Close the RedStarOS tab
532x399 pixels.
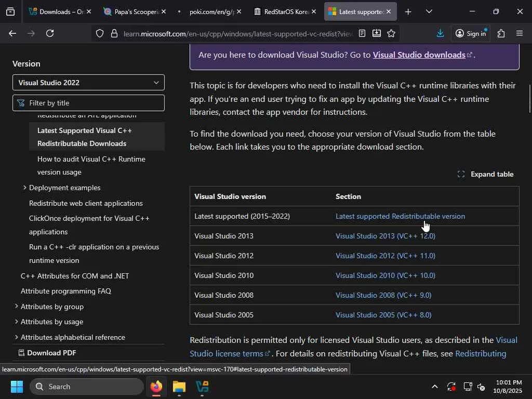tap(314, 12)
